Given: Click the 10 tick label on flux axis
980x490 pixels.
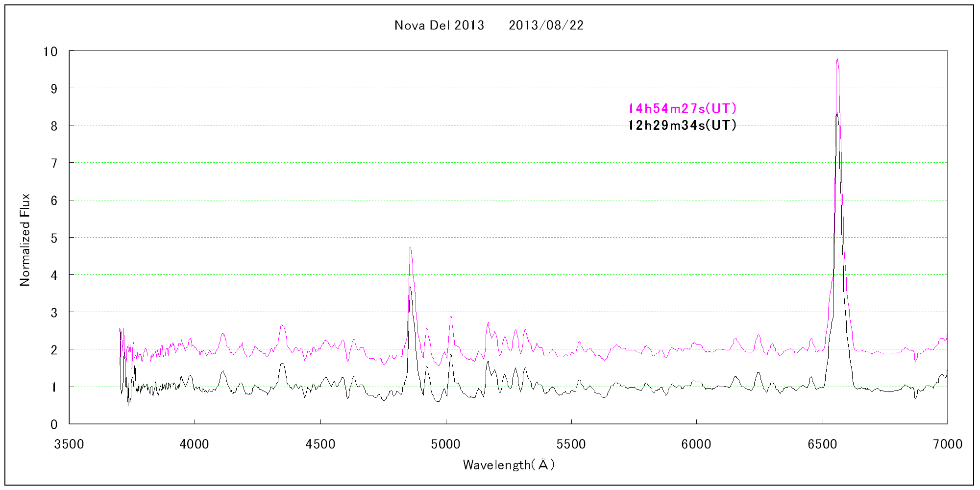Looking at the screenshot, I should [x=50, y=52].
